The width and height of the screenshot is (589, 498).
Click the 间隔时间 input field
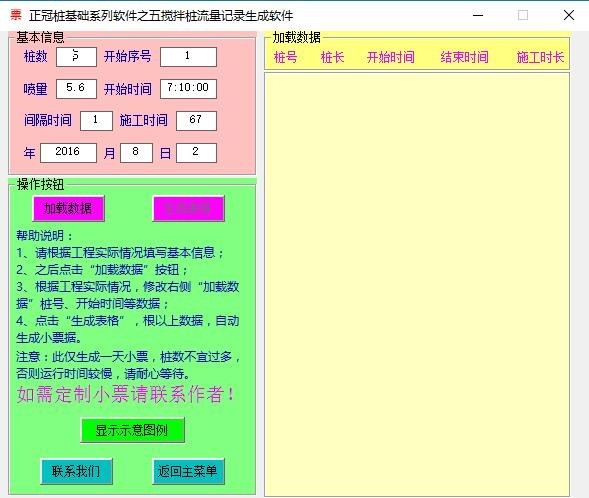(x=96, y=121)
